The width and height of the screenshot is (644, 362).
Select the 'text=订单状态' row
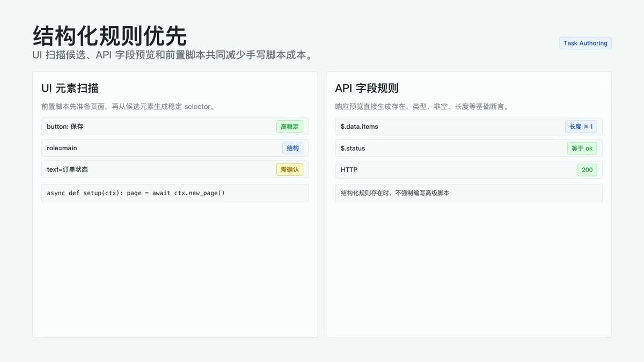[175, 169]
